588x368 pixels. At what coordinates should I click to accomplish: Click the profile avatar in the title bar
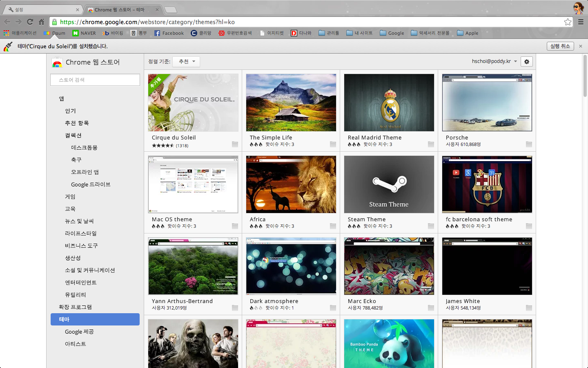coord(578,8)
